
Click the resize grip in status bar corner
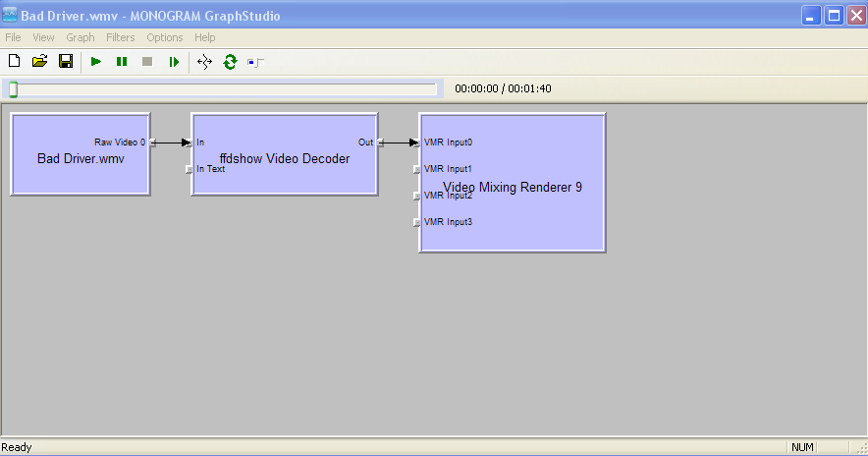click(862, 449)
